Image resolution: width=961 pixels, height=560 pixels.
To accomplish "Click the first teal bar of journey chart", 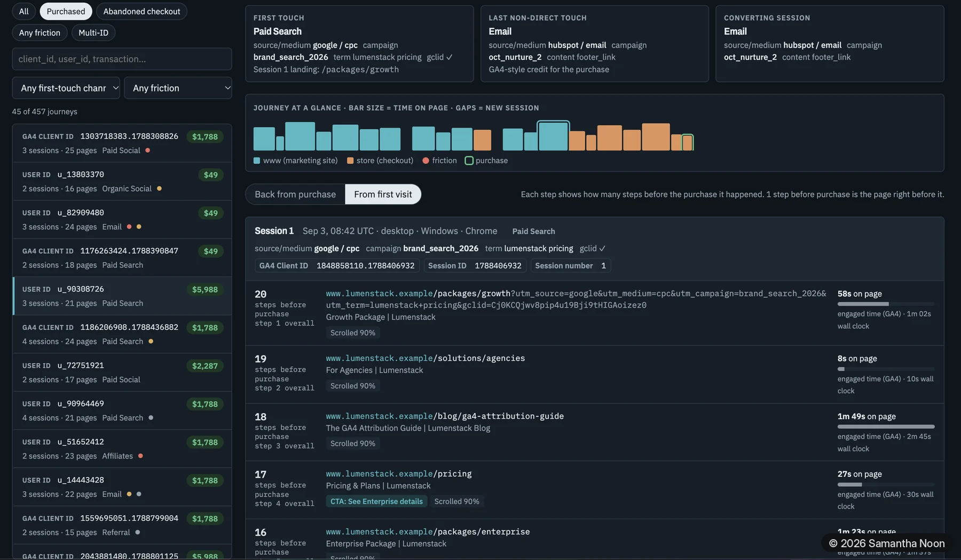I will pyautogui.click(x=264, y=139).
